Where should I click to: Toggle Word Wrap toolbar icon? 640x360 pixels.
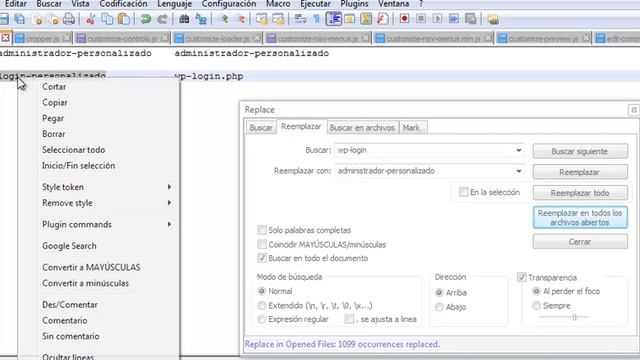[300, 19]
